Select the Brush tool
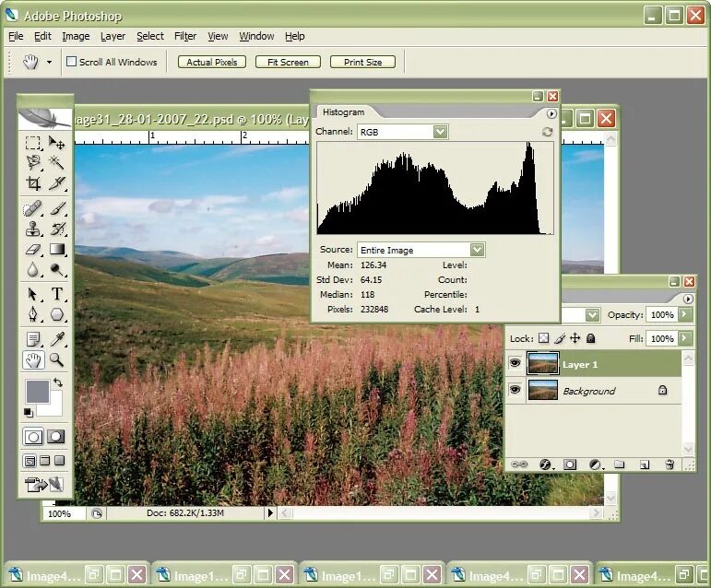The height and width of the screenshot is (588, 711). [x=56, y=209]
